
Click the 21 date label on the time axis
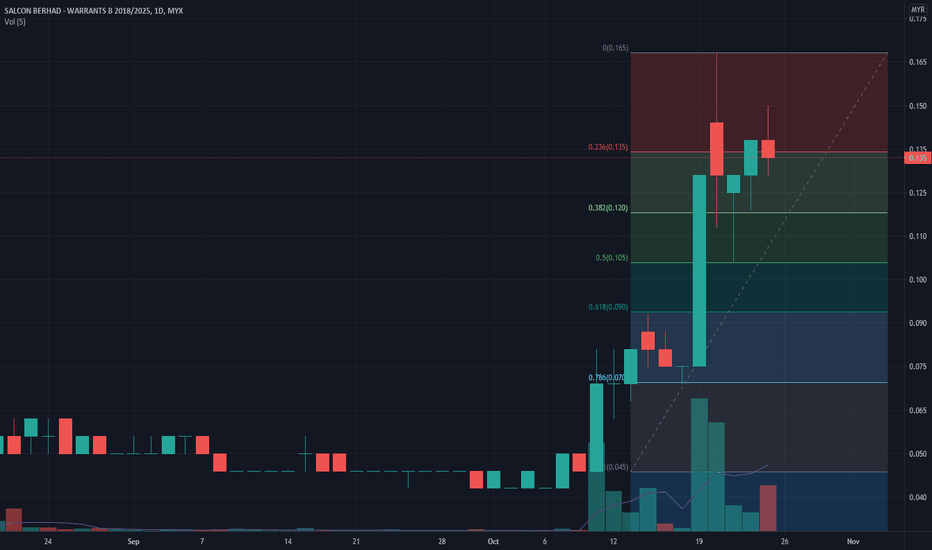tap(356, 542)
